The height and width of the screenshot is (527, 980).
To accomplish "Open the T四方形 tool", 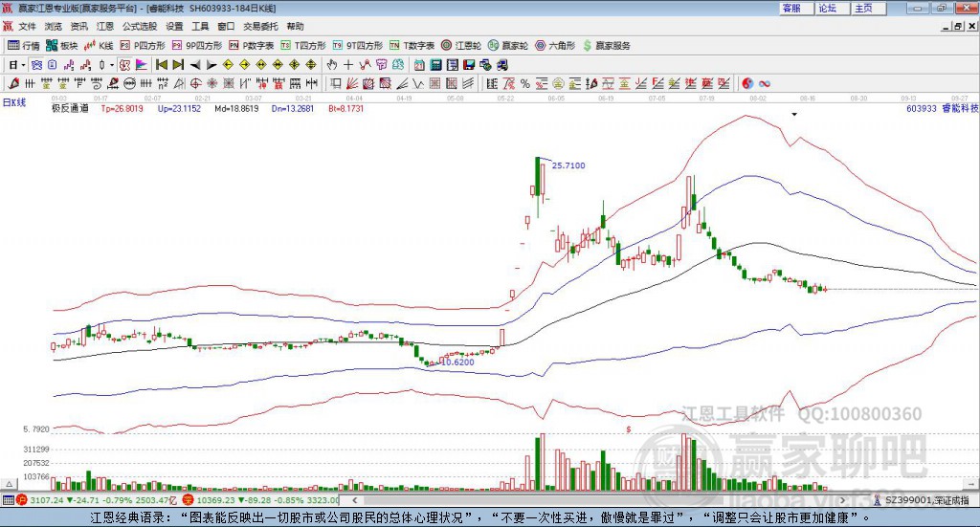I will pos(303,46).
